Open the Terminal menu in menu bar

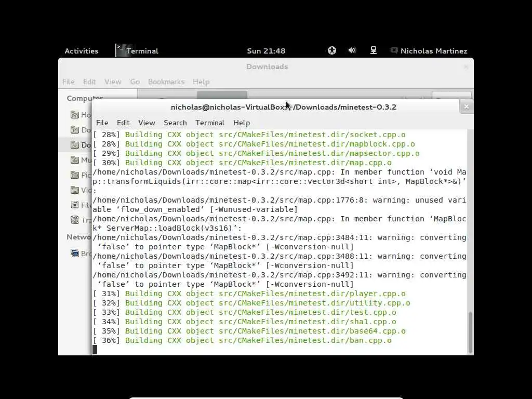(210, 123)
